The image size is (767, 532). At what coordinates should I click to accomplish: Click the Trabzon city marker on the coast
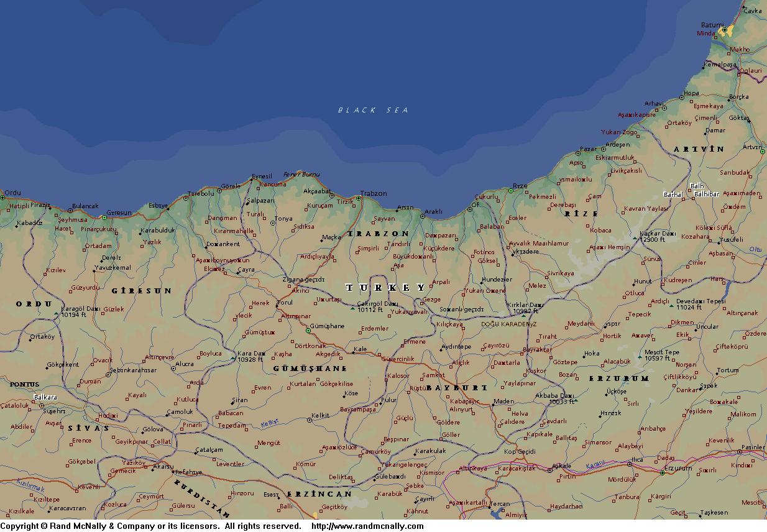tap(359, 199)
